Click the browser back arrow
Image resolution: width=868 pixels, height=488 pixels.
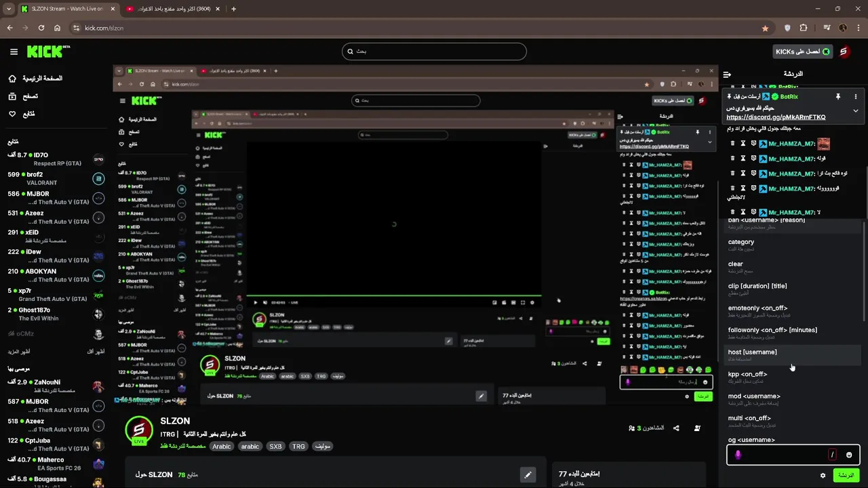(x=9, y=28)
